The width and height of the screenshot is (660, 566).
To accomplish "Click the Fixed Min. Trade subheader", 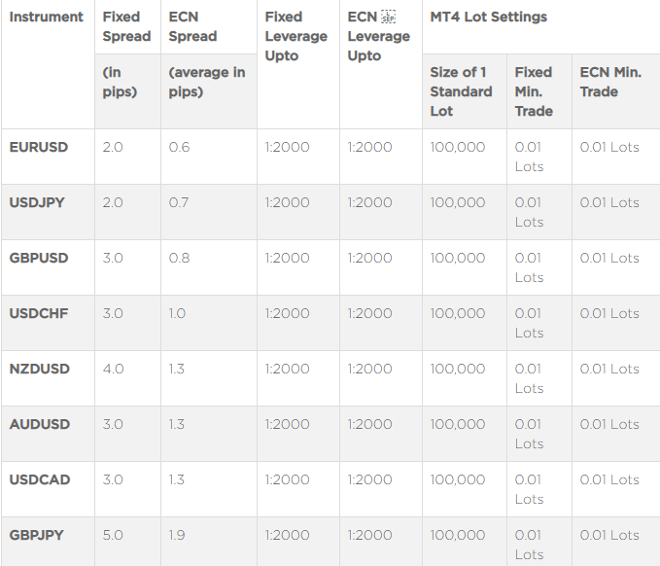I will point(534,91).
